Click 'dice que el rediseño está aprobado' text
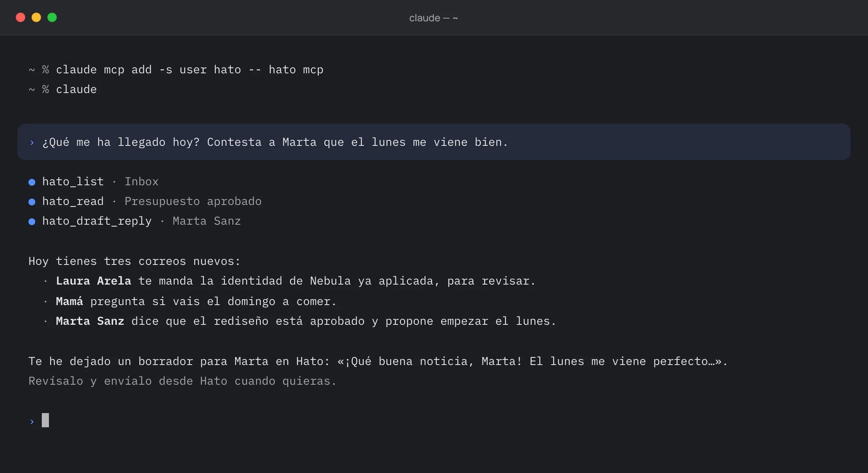This screenshot has width=868, height=473. coord(248,321)
